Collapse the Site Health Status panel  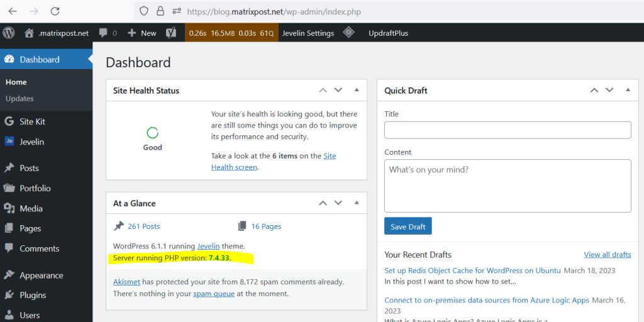[357, 90]
